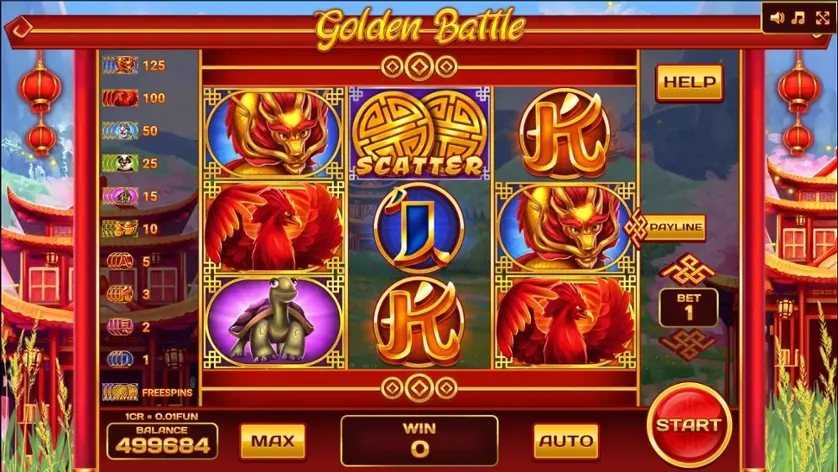This screenshot has width=838, height=472.
Task: Click the turtle symbol on first reel
Action: (x=274, y=321)
